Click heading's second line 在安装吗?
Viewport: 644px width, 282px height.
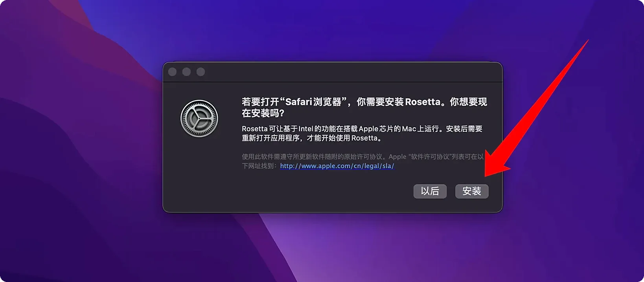[263, 113]
